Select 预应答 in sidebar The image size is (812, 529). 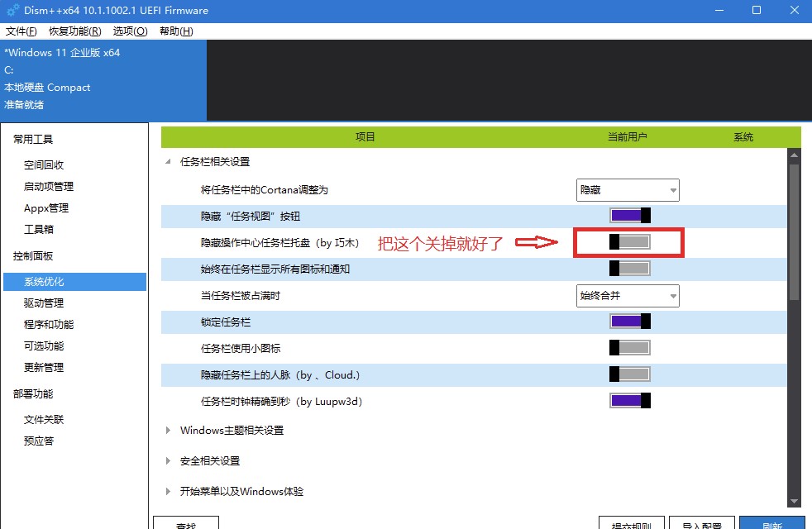pos(38,441)
